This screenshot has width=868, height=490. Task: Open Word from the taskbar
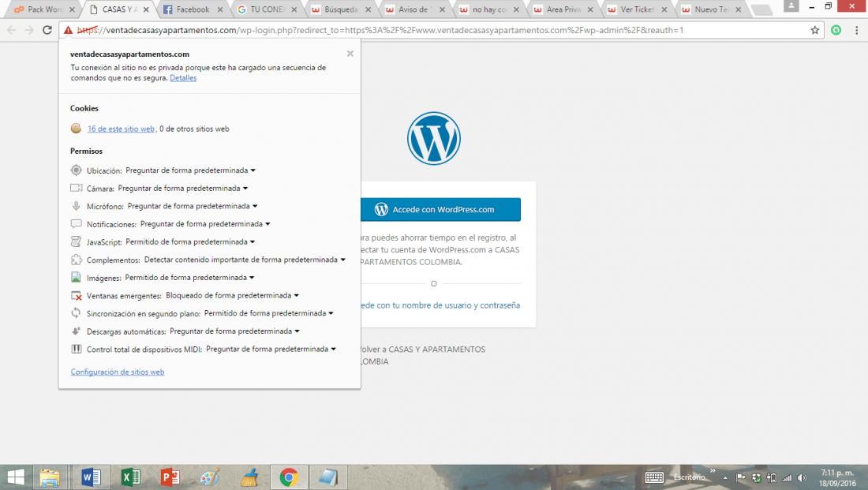pyautogui.click(x=91, y=477)
